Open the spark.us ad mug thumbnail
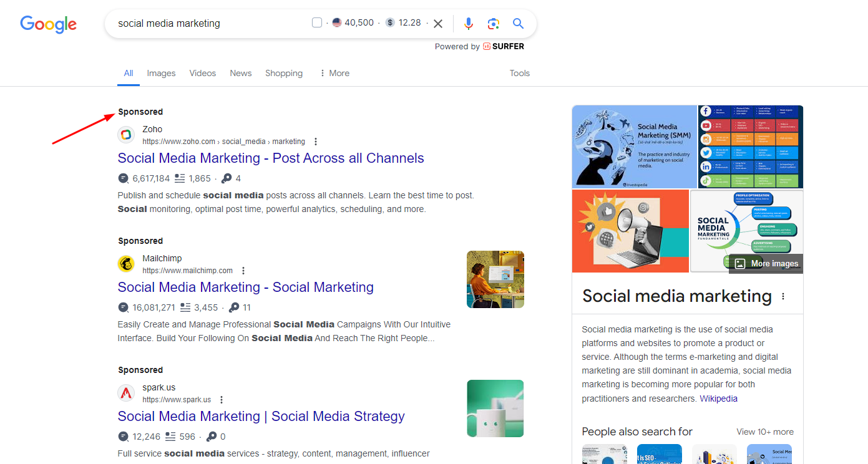868x464 pixels. coord(495,408)
